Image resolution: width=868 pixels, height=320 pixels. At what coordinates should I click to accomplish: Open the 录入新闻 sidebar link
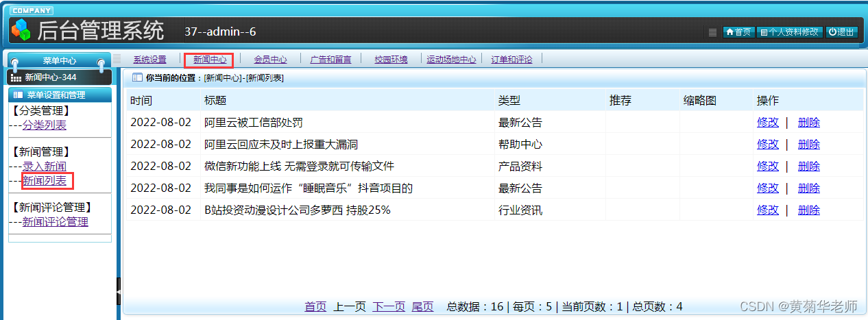click(45, 167)
